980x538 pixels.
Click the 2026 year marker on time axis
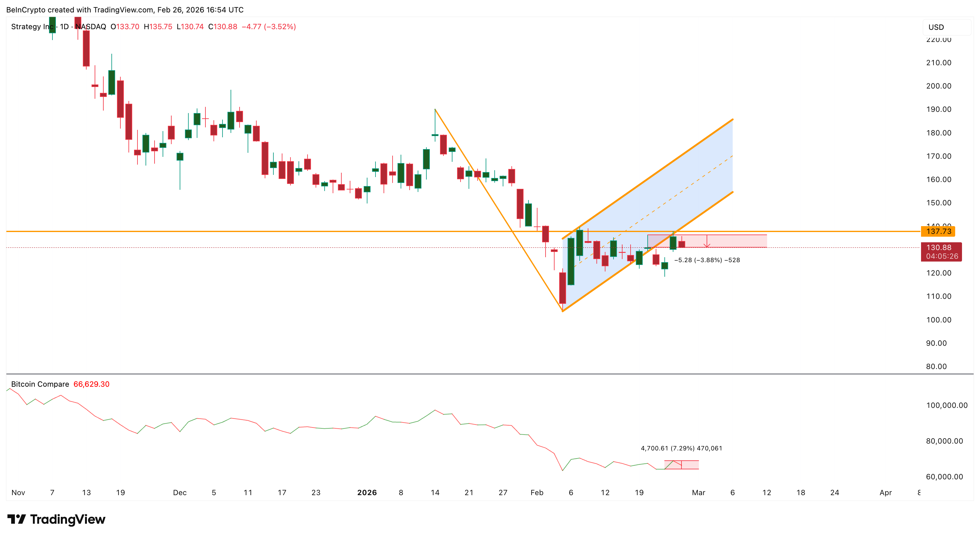(367, 492)
